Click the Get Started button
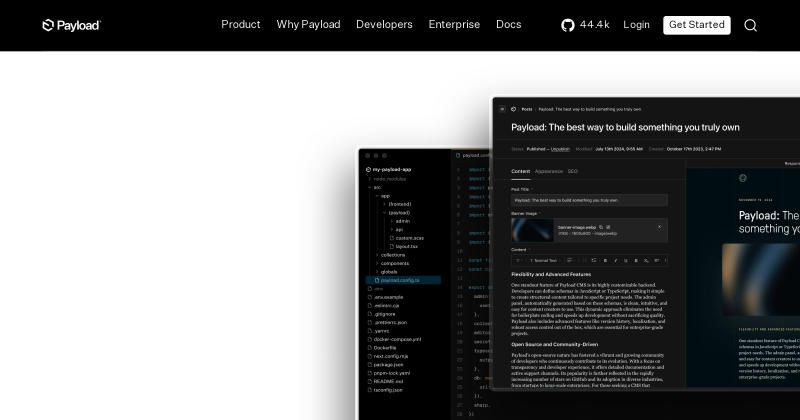Image resolution: width=800 pixels, height=420 pixels. click(x=696, y=25)
